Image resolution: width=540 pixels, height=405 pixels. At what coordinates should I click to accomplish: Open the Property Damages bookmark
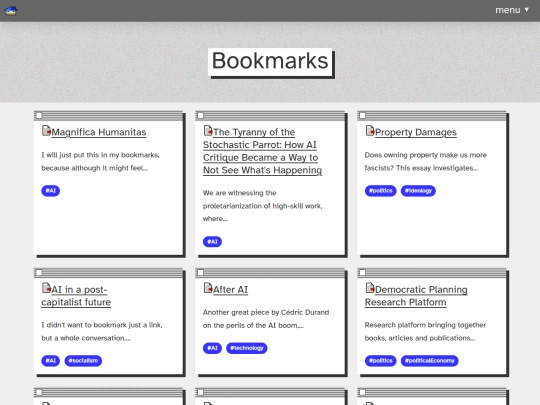point(416,132)
